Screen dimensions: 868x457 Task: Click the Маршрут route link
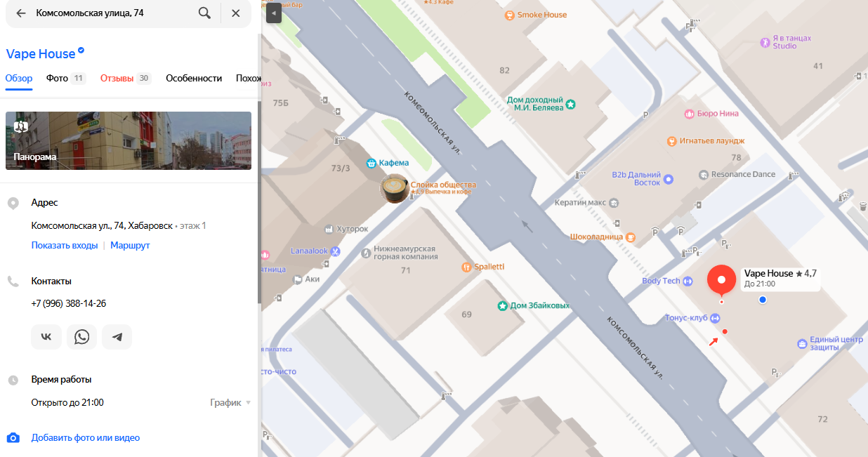point(130,246)
